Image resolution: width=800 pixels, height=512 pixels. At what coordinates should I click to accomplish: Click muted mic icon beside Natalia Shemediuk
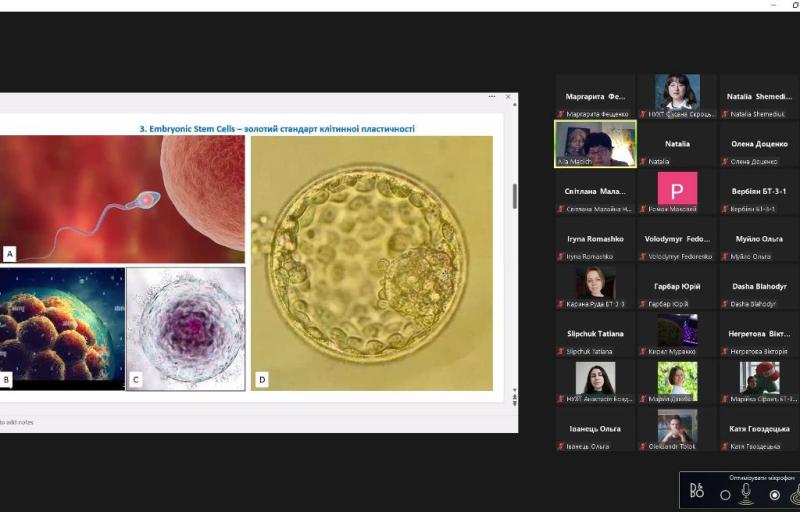tap(724, 114)
